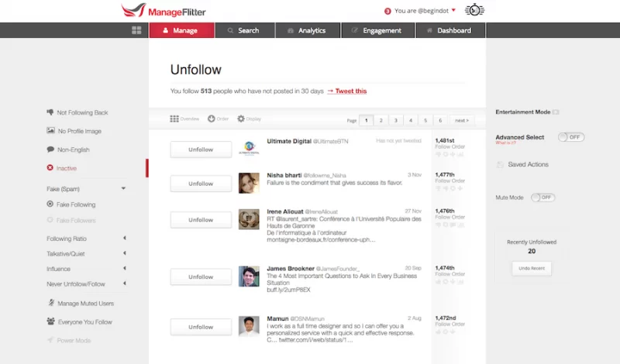Click What is it? link

click(506, 143)
